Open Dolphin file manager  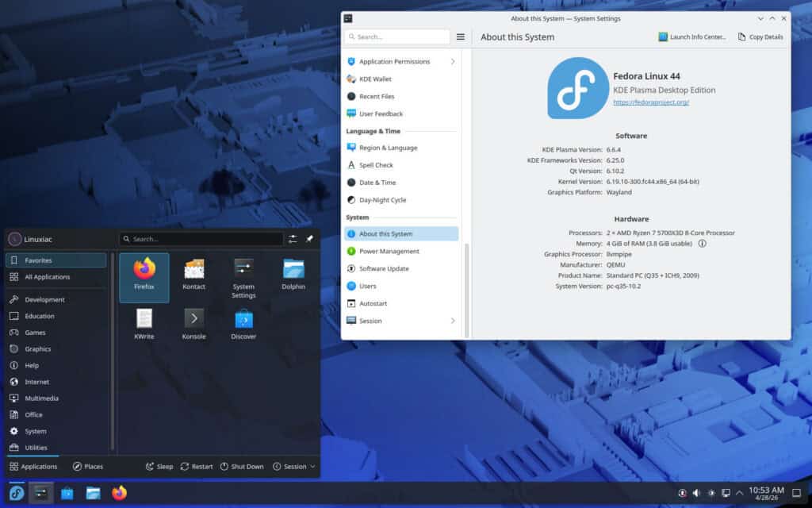293,275
